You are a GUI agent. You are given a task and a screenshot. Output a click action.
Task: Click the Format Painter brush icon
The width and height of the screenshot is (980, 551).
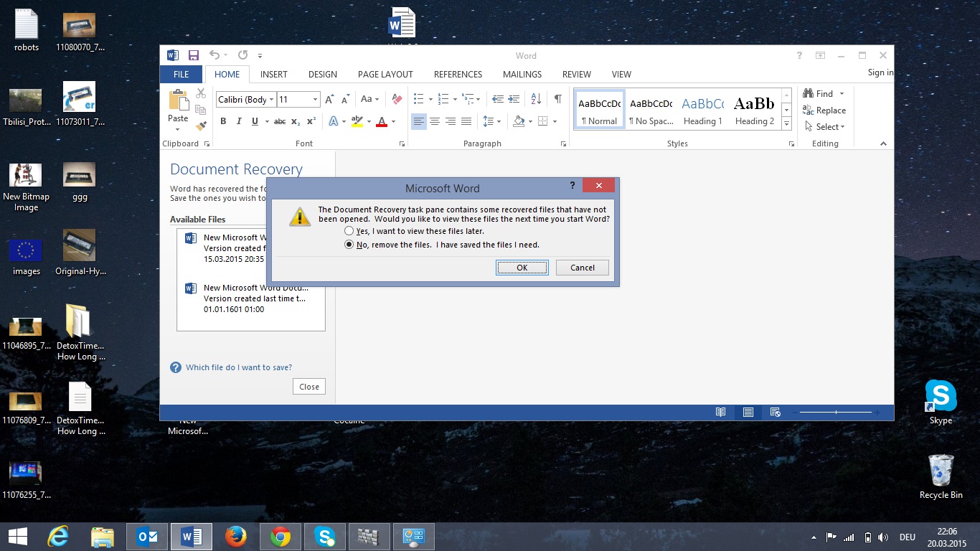(x=201, y=126)
